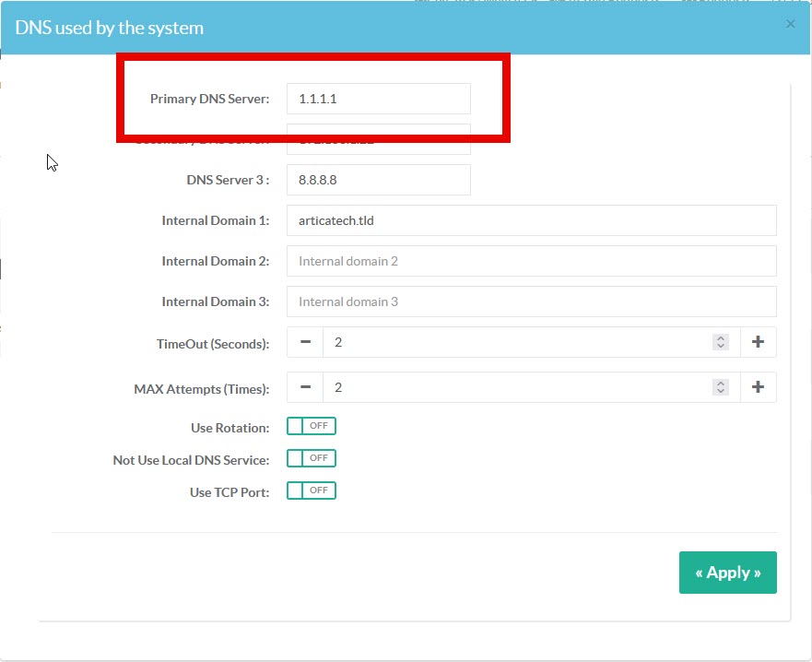Click the TimeOut seconds value box
The width and height of the screenshot is (812, 662).
coord(516,342)
